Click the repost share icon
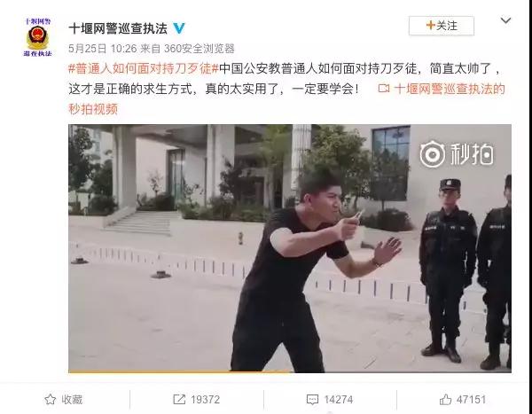The width and height of the screenshot is (532, 414). pyautogui.click(x=179, y=400)
